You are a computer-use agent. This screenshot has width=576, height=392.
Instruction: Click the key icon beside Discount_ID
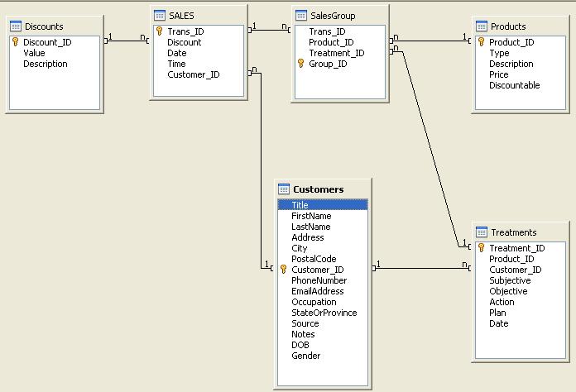(16, 42)
